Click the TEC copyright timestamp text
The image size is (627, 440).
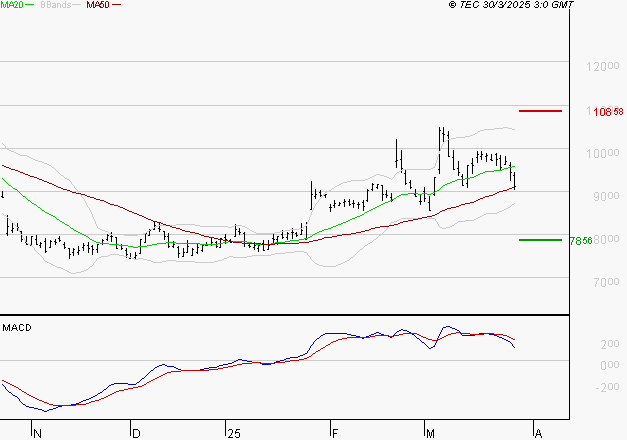pyautogui.click(x=512, y=6)
